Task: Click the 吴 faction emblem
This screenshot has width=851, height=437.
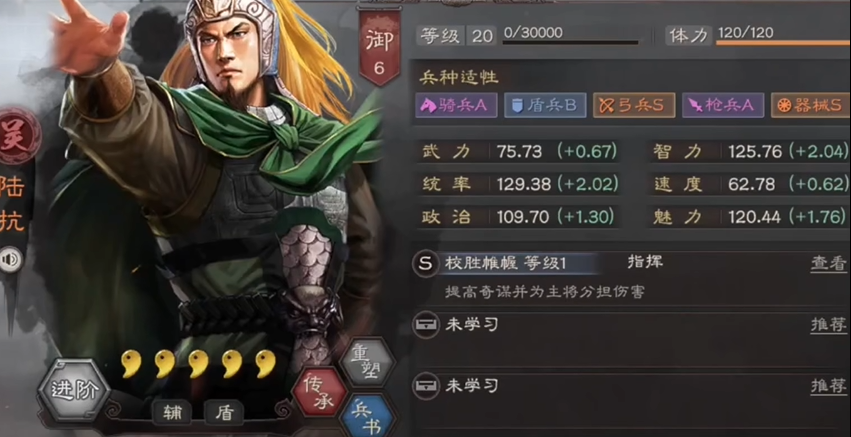Action: click(x=17, y=136)
